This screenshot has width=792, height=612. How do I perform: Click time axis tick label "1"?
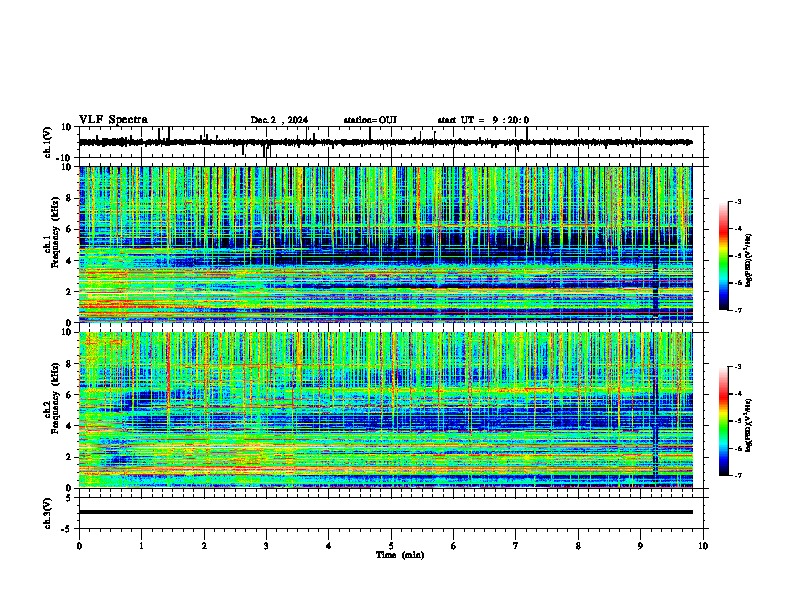click(141, 546)
